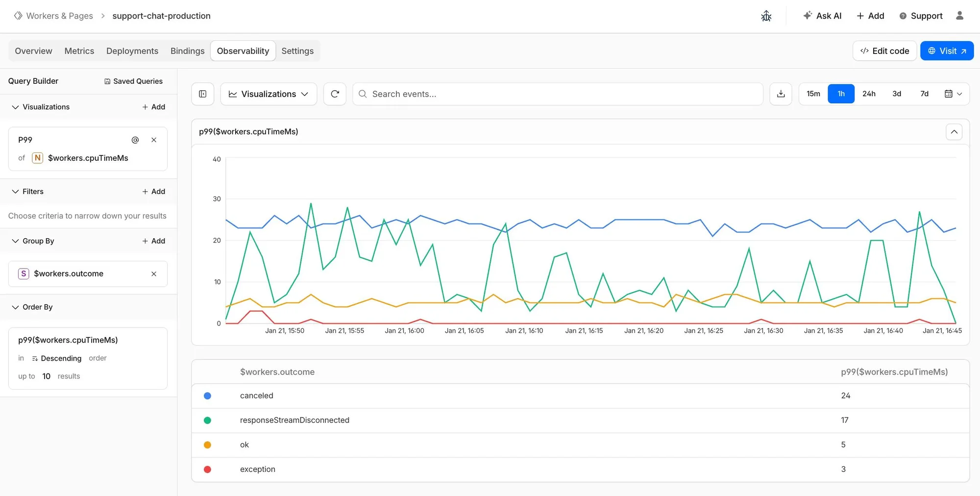The width and height of the screenshot is (980, 496).
Task: Switch to the Bindings tab
Action: pos(188,51)
